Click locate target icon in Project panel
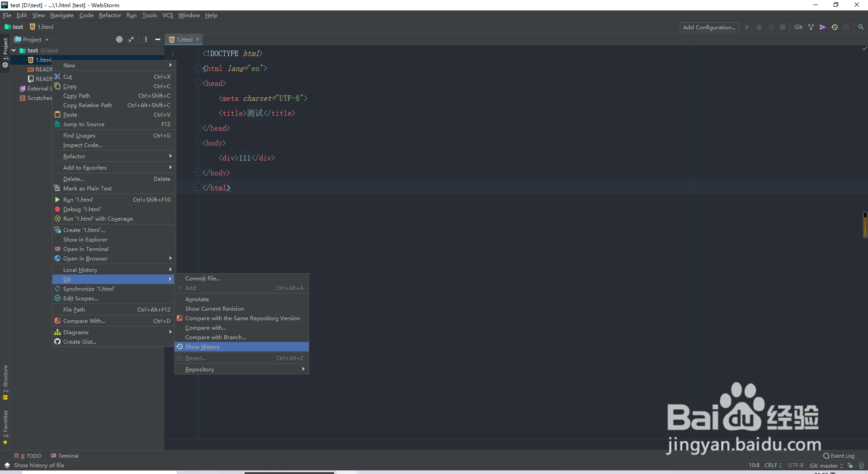This screenshot has width=868, height=474. (x=119, y=39)
